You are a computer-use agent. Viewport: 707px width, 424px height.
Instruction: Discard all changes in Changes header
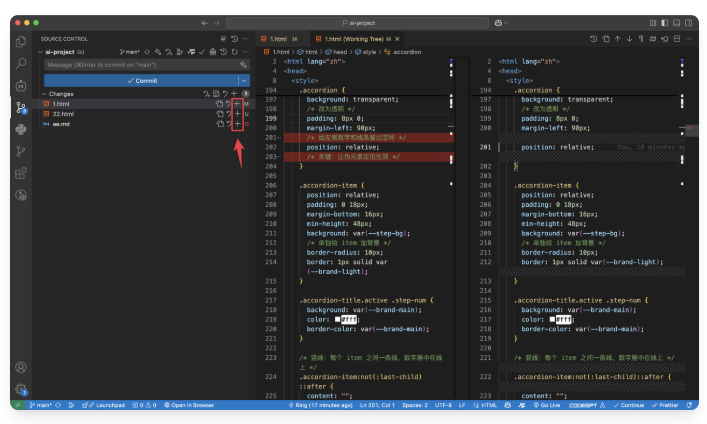[225, 94]
